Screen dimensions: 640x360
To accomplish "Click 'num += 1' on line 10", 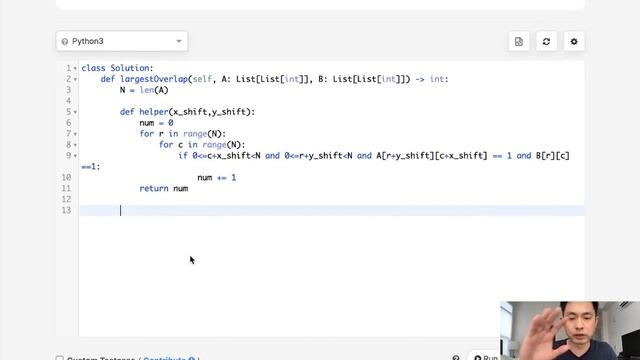I will (x=216, y=178).
